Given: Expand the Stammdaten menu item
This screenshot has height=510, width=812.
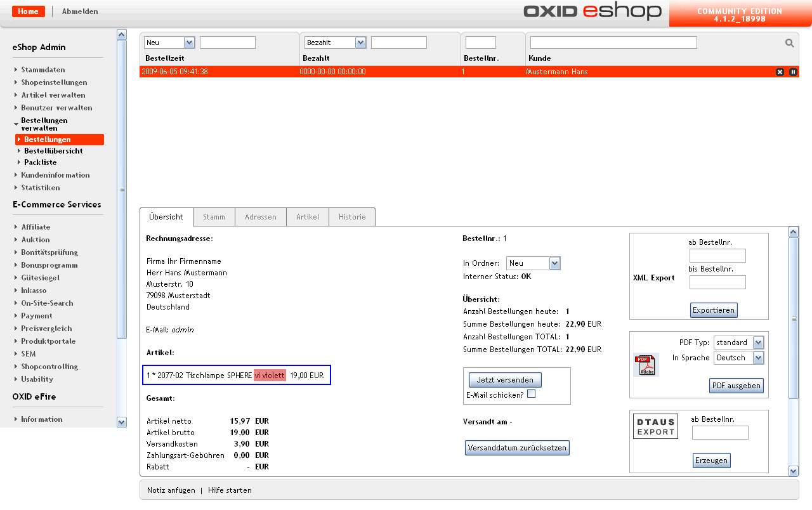Looking at the screenshot, I should point(43,70).
